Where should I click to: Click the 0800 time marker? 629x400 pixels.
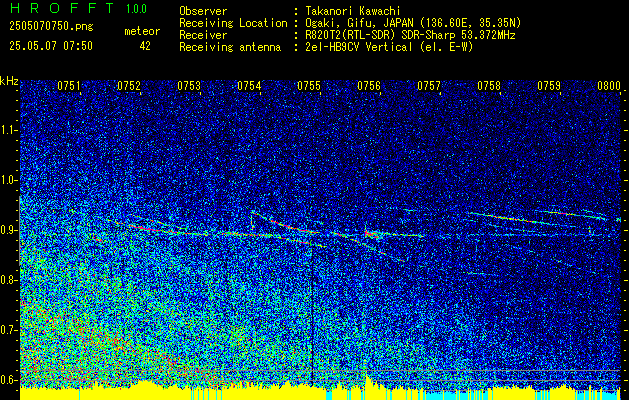(x=609, y=86)
